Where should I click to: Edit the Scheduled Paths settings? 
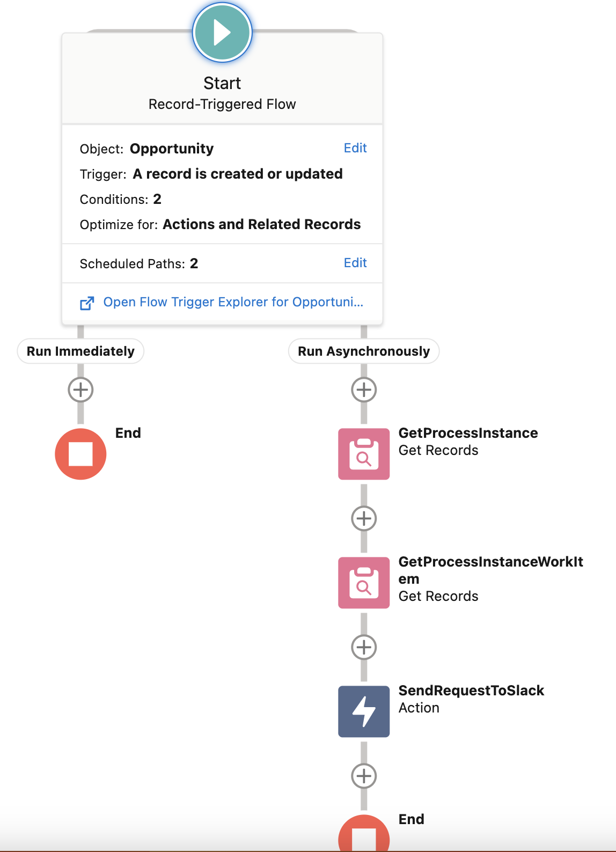[355, 263]
